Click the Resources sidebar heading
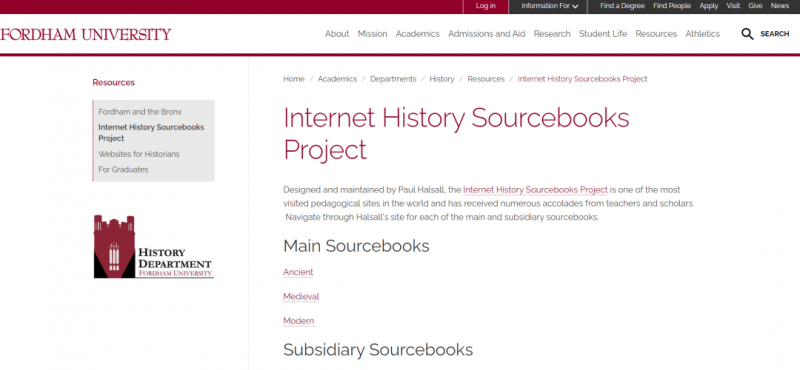The height and width of the screenshot is (370, 800). pyautogui.click(x=113, y=82)
